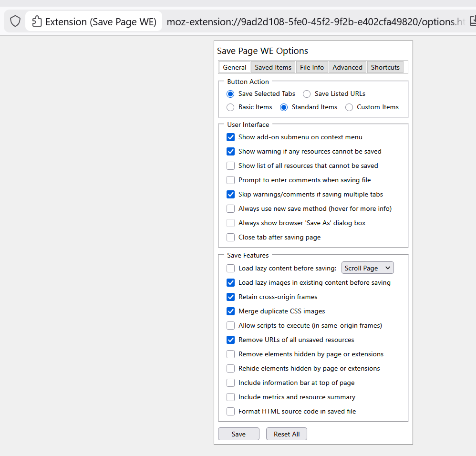Check Load lazy content before saving
This screenshot has height=456, width=476.
pos(231,269)
